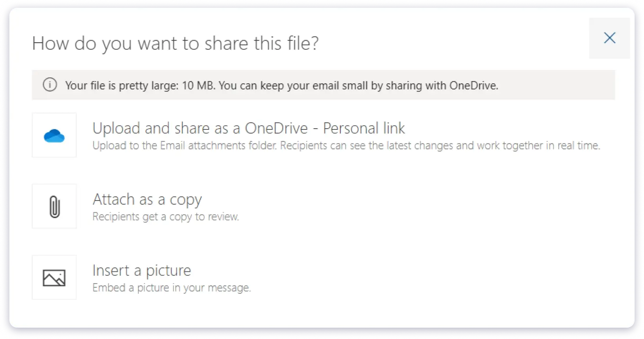Select the cloud icon for OneDrive sharing

click(54, 135)
